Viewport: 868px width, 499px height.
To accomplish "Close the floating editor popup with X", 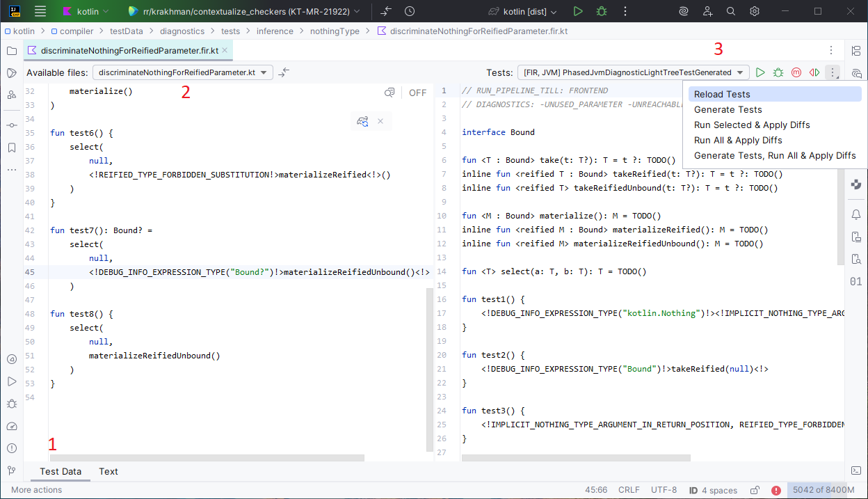I will click(380, 121).
